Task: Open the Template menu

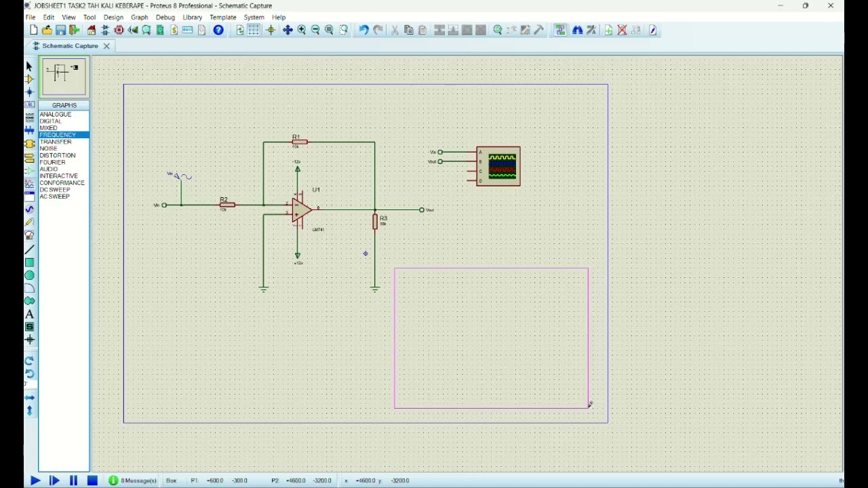Action: click(222, 17)
